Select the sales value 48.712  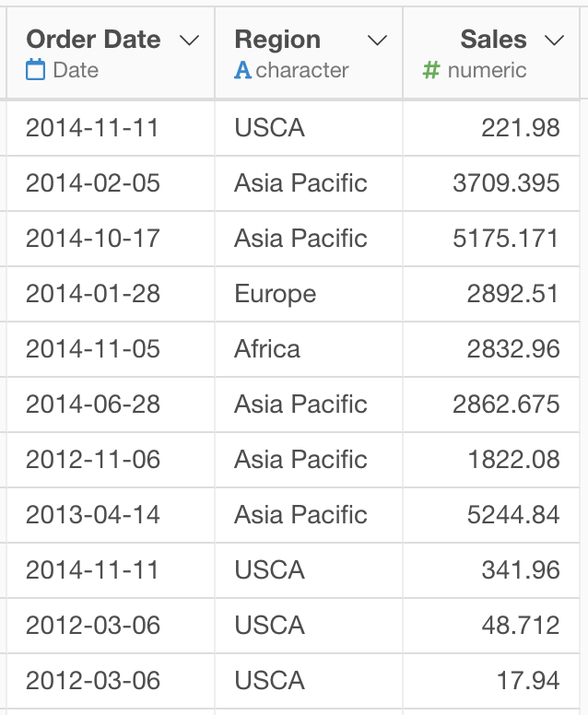point(520,626)
